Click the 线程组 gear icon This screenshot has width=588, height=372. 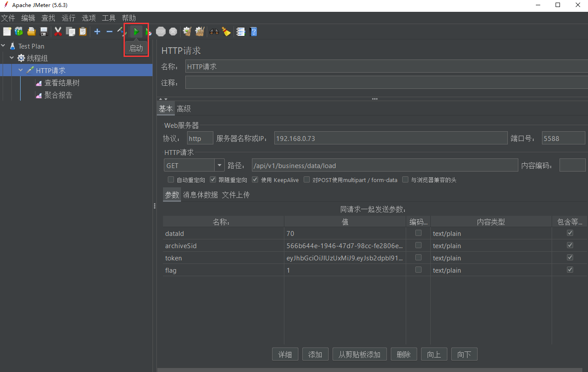coord(21,58)
